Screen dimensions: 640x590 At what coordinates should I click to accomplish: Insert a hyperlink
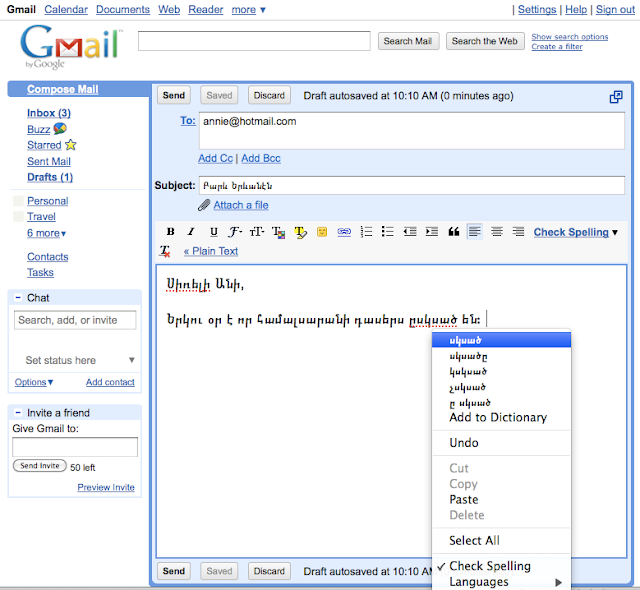[x=344, y=232]
